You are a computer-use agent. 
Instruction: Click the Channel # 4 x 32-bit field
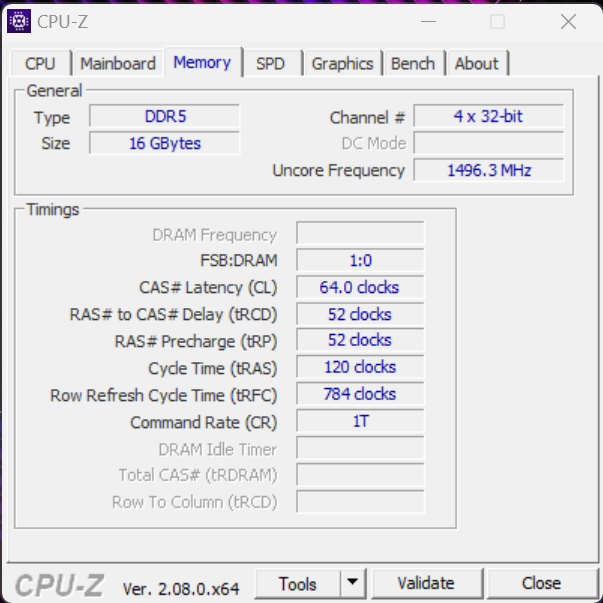pos(489,116)
